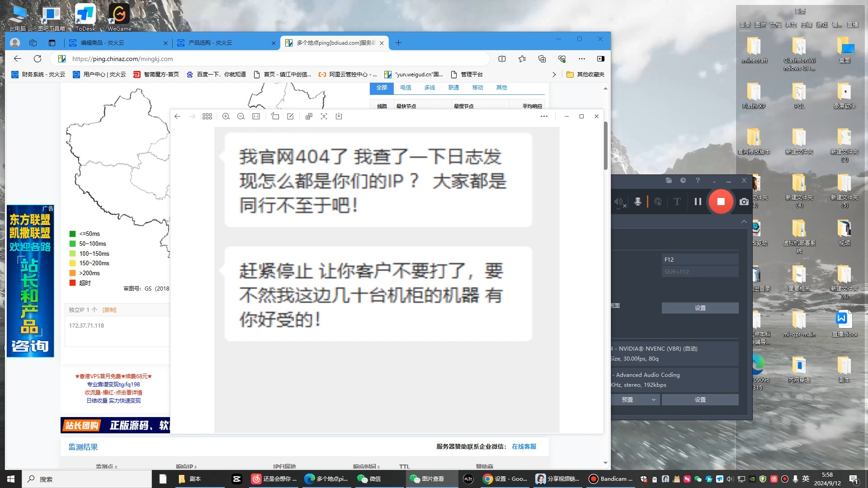Zoom in on the image in the viewer
This screenshot has height=488, width=868.
point(226,117)
